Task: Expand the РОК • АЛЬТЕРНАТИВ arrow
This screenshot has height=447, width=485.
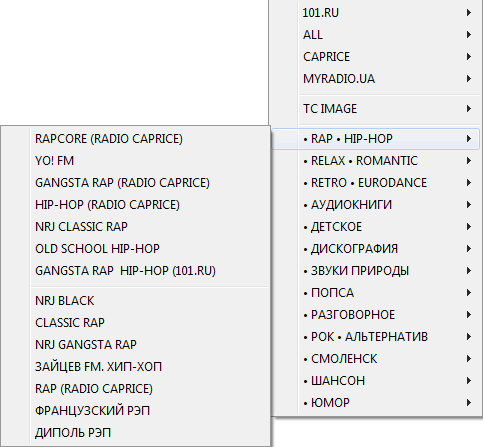Action: (x=469, y=337)
